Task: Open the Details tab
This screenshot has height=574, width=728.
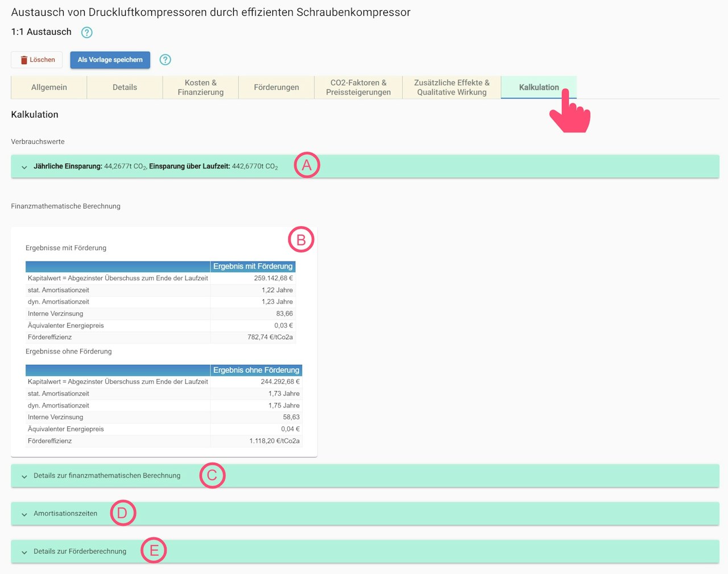Action: (125, 88)
